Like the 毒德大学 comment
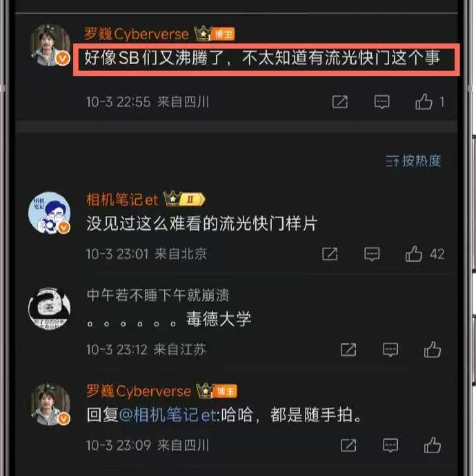 pos(433,349)
